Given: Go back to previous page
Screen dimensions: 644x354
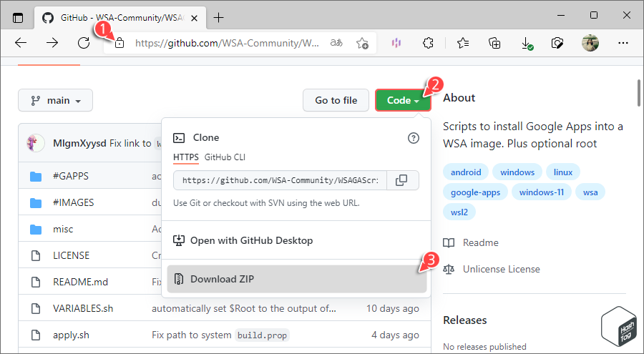Looking at the screenshot, I should 21,43.
